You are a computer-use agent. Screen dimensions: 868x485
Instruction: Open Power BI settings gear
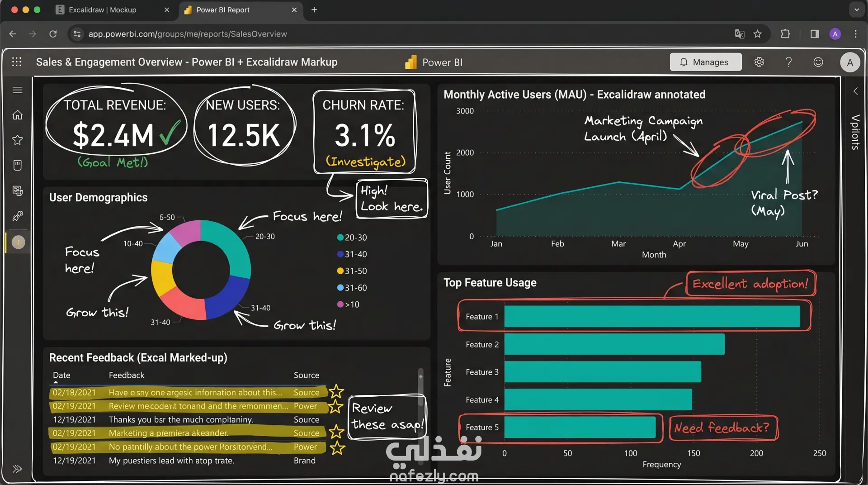(759, 62)
